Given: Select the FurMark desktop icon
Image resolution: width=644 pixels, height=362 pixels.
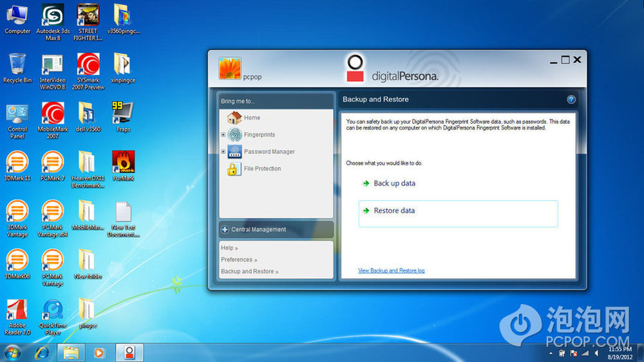Looking at the screenshot, I should pyautogui.click(x=123, y=166).
